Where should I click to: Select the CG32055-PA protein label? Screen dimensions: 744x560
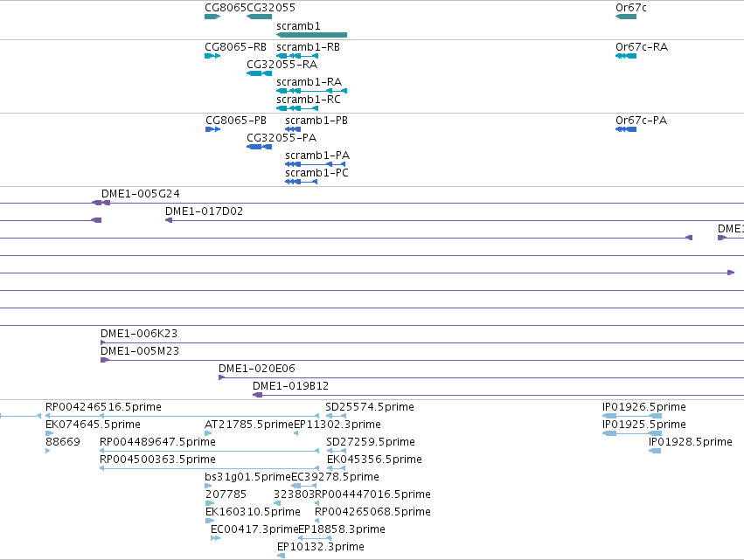tap(282, 138)
